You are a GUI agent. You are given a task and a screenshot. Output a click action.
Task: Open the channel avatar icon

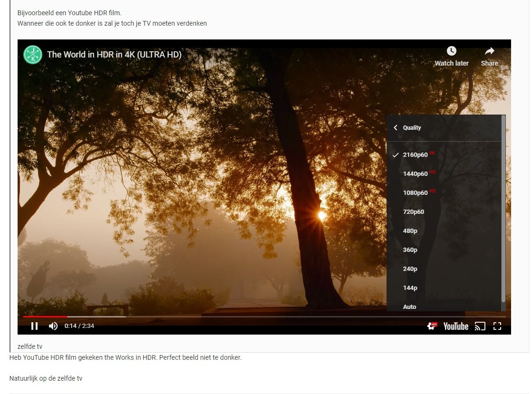coord(33,55)
